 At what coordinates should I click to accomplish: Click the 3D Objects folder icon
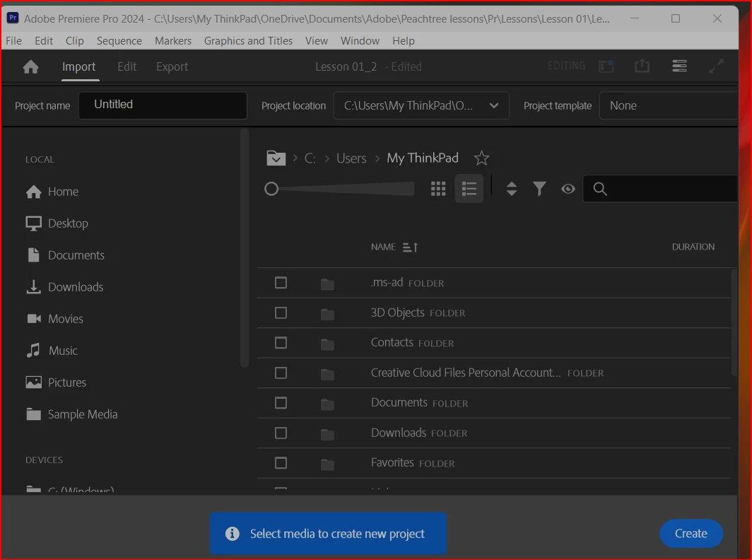[327, 315]
